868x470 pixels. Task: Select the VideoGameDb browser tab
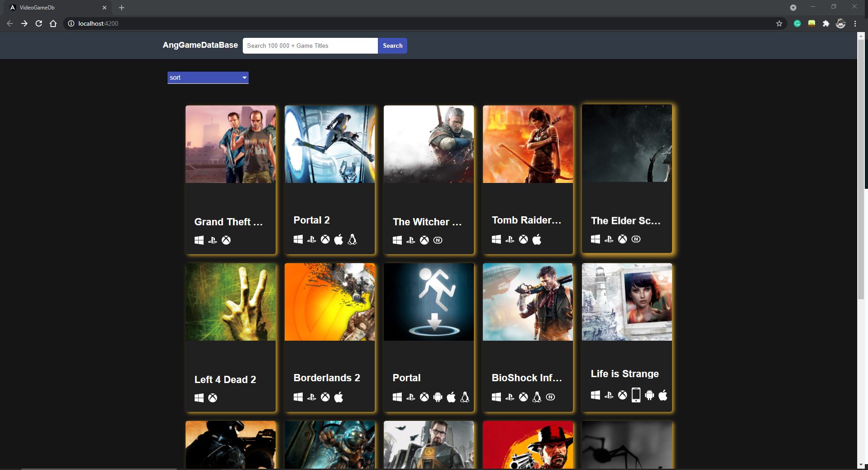[x=59, y=8]
